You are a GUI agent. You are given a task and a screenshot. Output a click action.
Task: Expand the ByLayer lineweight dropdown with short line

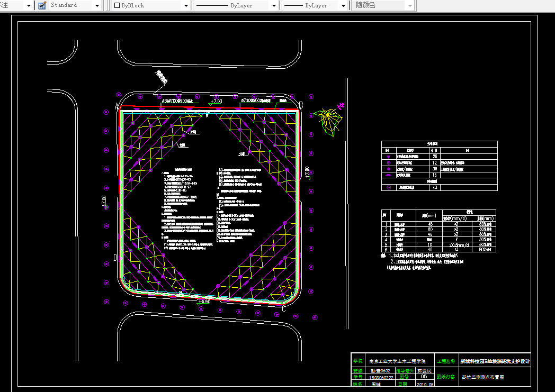343,6
